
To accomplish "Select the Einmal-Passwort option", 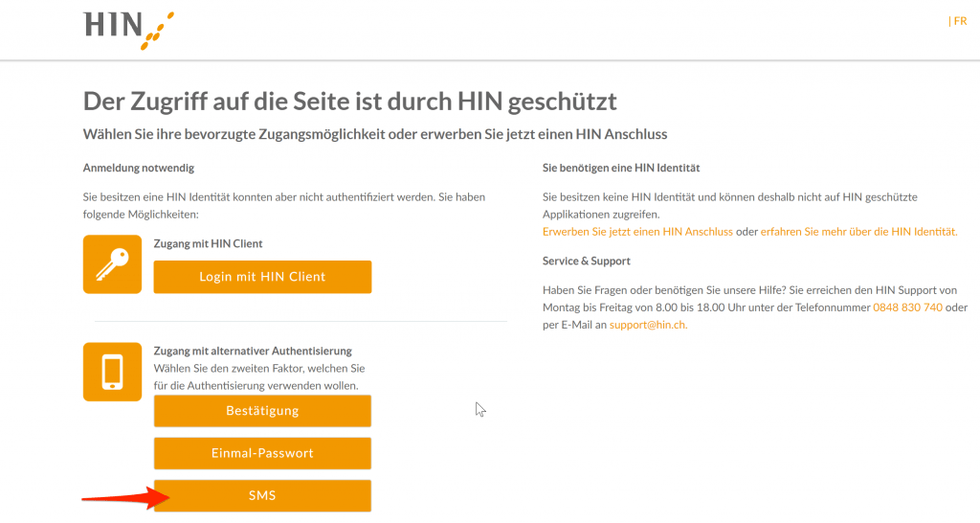I will click(x=262, y=453).
